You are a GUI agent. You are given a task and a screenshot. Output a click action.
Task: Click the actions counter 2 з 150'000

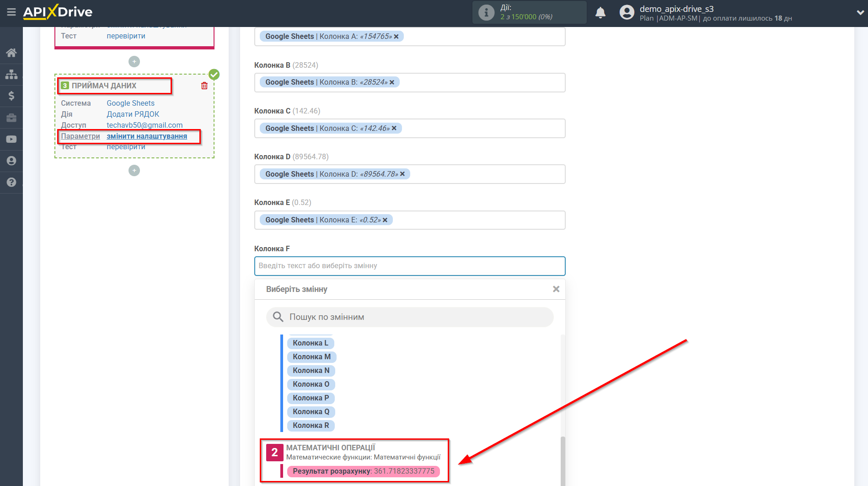[526, 17]
